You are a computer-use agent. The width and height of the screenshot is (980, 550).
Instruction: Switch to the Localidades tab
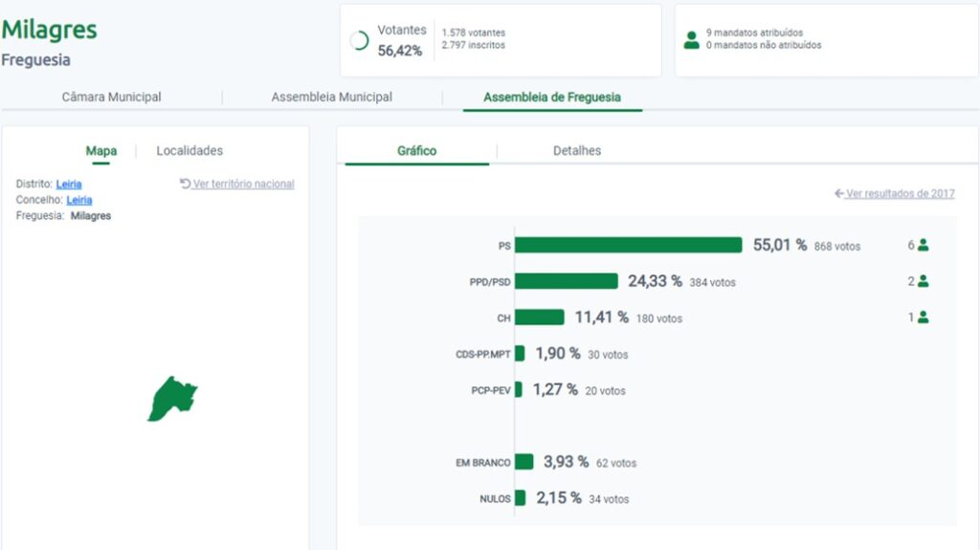pos(189,151)
